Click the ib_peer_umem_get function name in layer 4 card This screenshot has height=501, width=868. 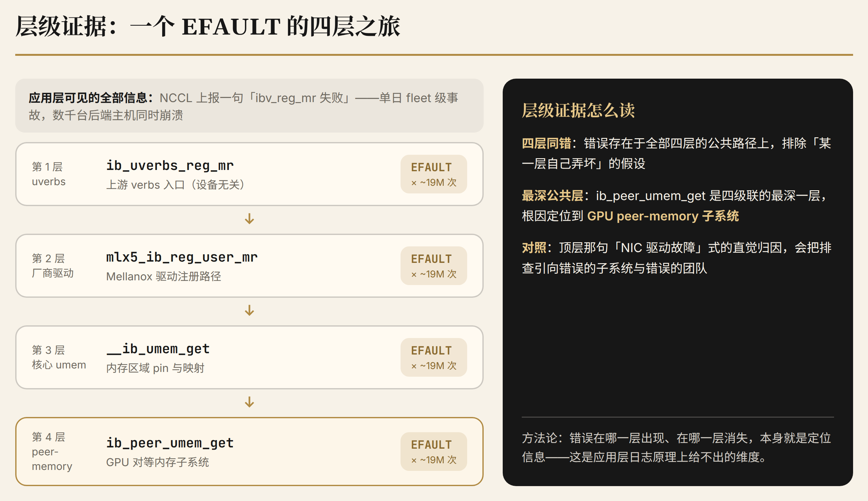coord(170,443)
